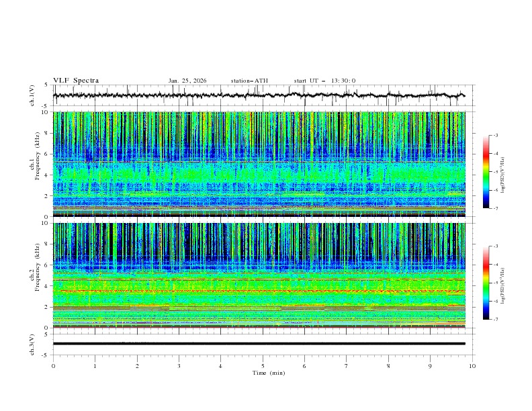The image size is (532, 411).
Task: Click the ch.2 spectrogram PSD colorbar
Action: pos(486,283)
